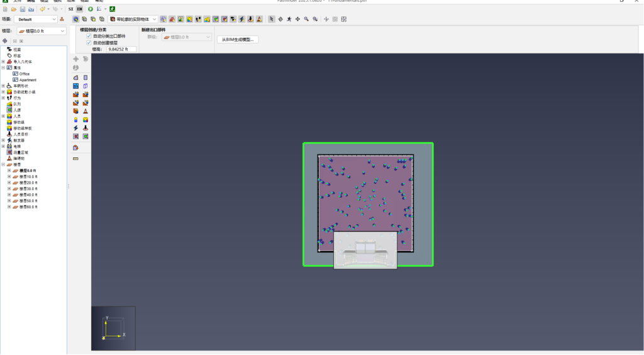Toggle the 自动创建楼层 checkbox
The image size is (644, 355).
tap(89, 43)
